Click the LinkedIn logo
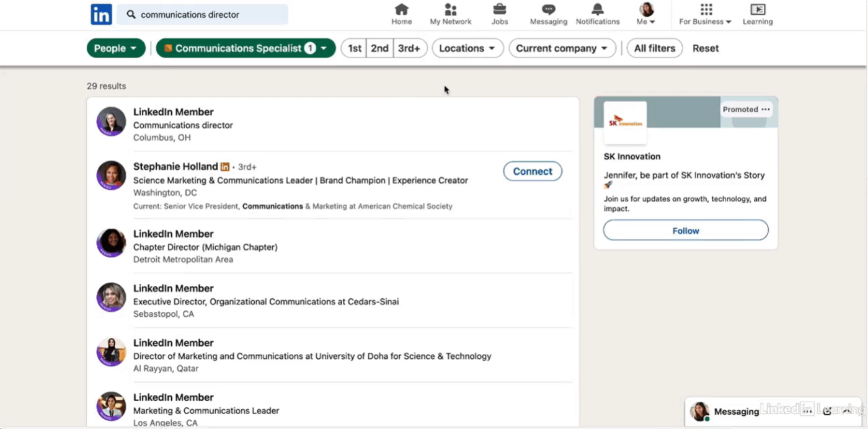This screenshot has width=868, height=429. coord(101,14)
